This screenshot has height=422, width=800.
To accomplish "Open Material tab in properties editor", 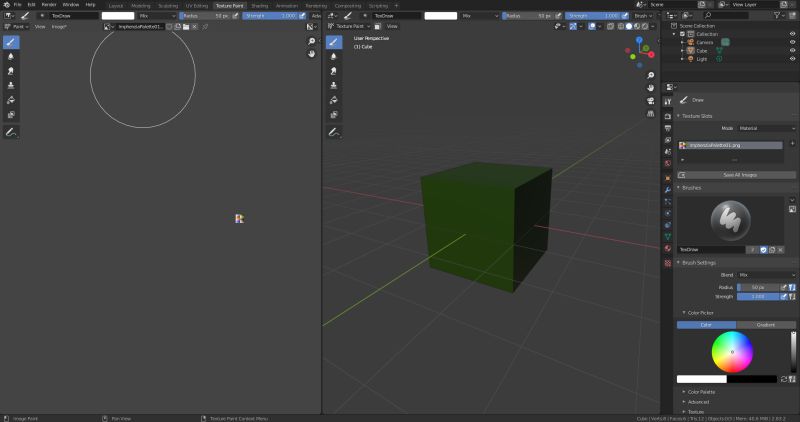I will click(x=667, y=249).
